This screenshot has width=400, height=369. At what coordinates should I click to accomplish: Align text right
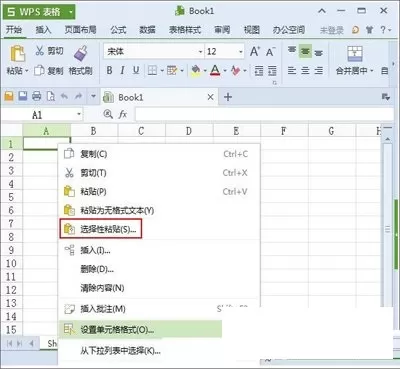click(x=319, y=70)
